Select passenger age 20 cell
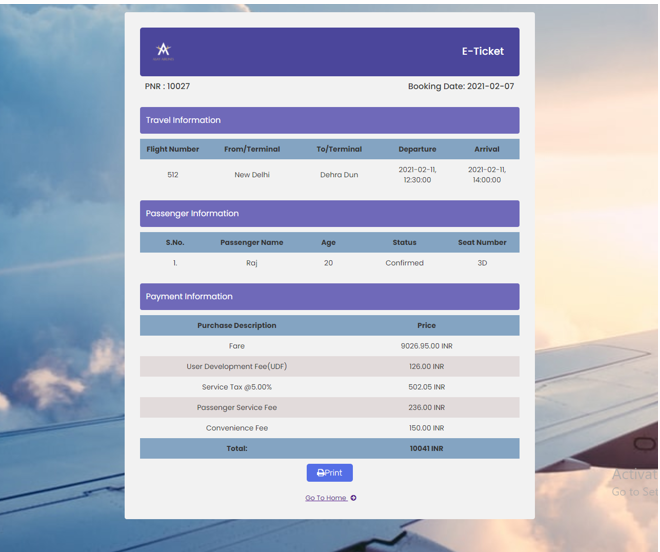Image resolution: width=660 pixels, height=552 pixels. pyautogui.click(x=328, y=263)
